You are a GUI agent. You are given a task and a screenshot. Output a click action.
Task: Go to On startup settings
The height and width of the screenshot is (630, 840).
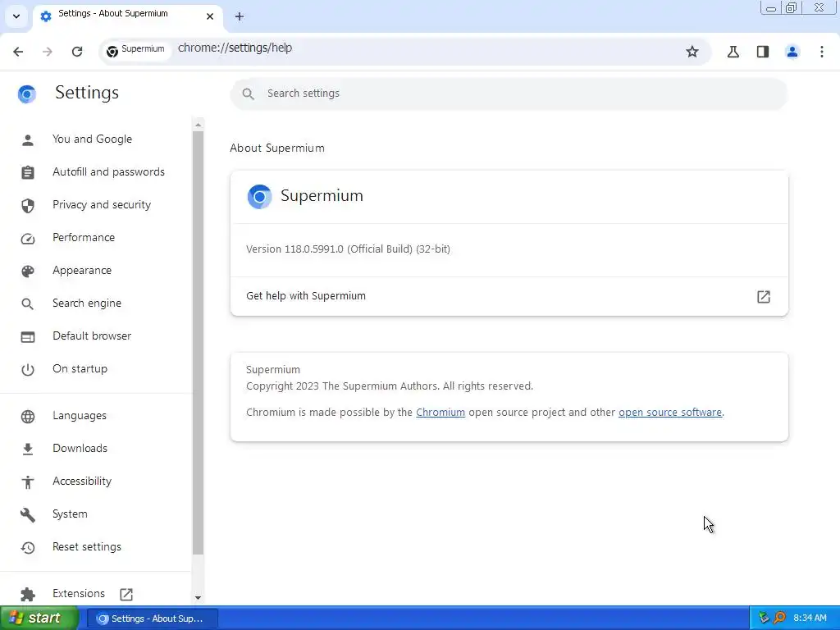80,368
